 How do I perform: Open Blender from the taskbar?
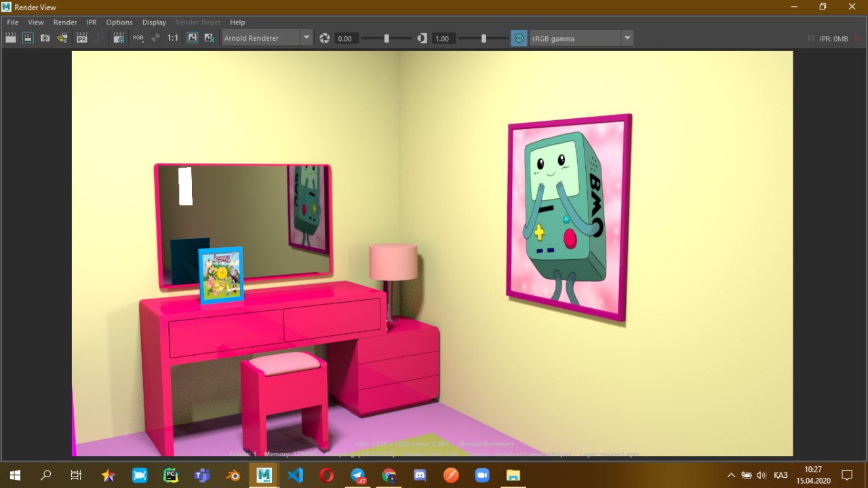tap(233, 475)
